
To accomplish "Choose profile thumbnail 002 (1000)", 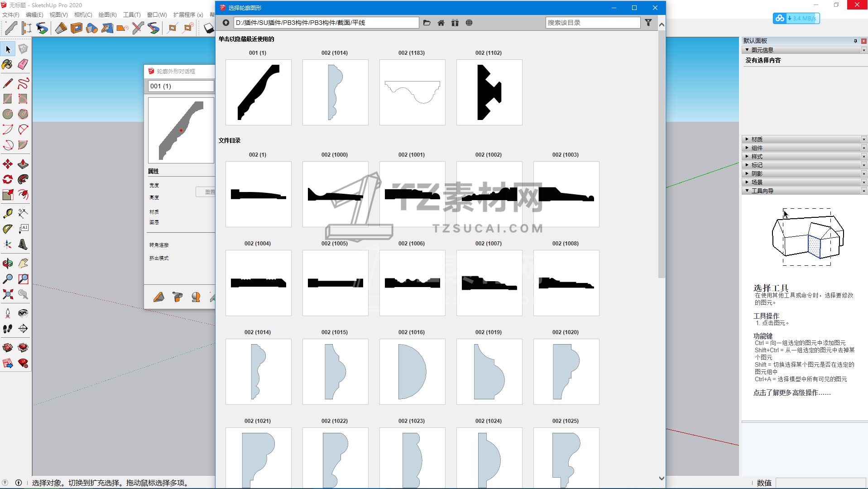I will [336, 194].
